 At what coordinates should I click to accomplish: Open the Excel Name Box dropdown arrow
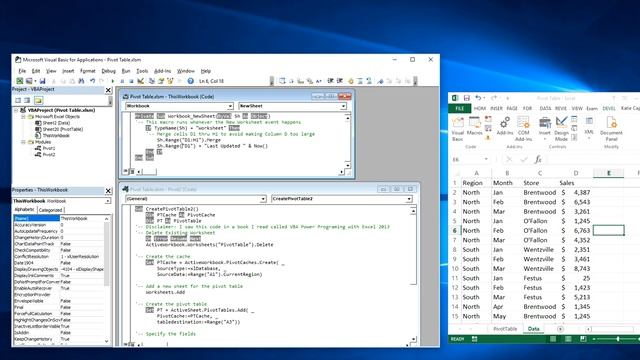pyautogui.click(x=486, y=159)
